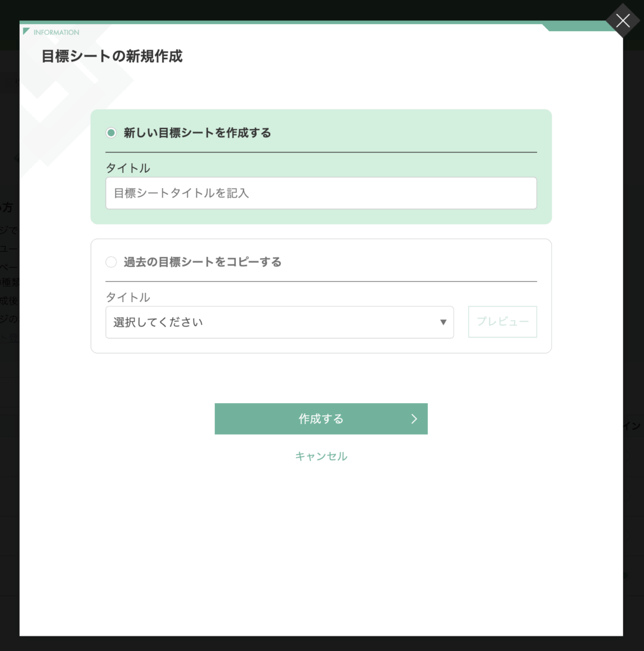Focus the 目標シートタイトルを記入 input field
Viewport: 644px width, 651px height.
coord(321,193)
